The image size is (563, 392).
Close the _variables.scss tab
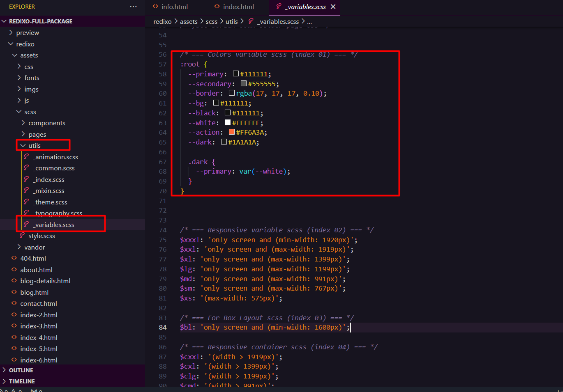tap(333, 7)
